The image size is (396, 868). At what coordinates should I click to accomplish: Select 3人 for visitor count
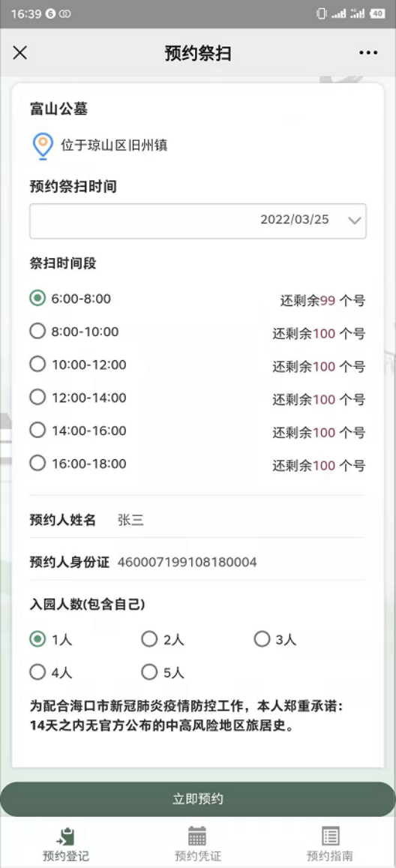coord(275,640)
